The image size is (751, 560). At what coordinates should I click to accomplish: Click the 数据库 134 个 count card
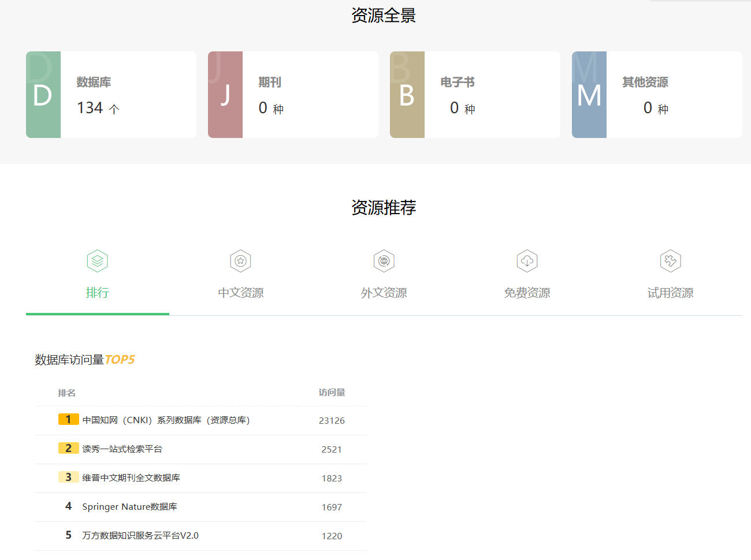click(128, 95)
